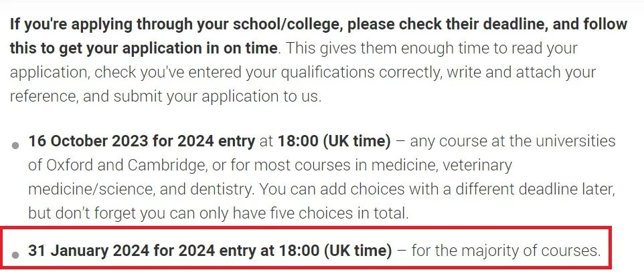The width and height of the screenshot is (644, 272).
Task: Click the bold '31 January 2024 for 2024 entry' text
Action: click(x=142, y=251)
